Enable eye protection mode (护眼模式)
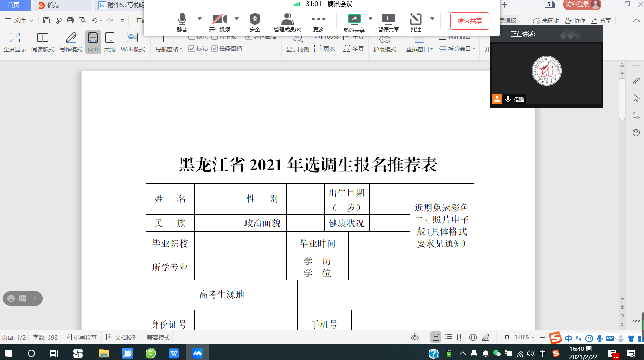This screenshot has width=644, height=360. [x=385, y=44]
